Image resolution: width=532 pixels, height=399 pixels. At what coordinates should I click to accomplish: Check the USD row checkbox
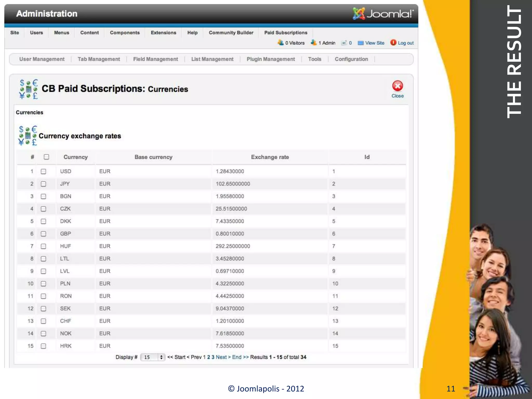[43, 171]
